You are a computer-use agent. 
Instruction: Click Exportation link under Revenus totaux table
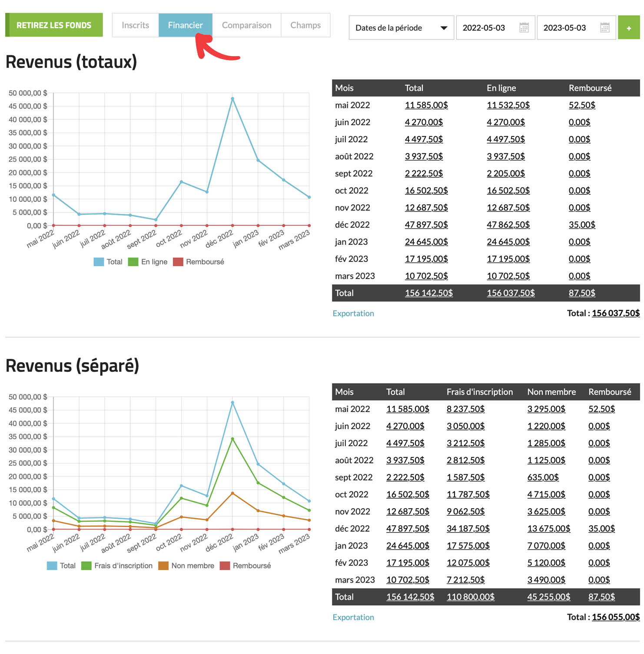[x=353, y=314]
